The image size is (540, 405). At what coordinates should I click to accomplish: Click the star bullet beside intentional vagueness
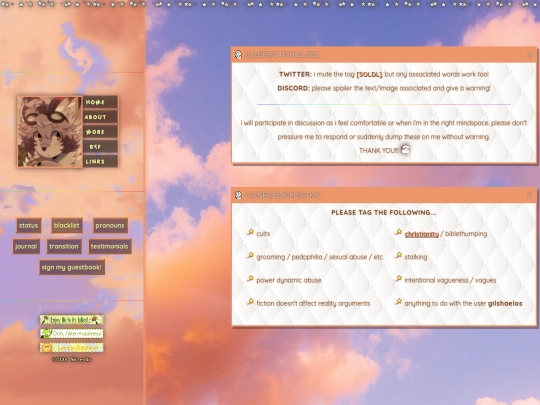point(398,279)
